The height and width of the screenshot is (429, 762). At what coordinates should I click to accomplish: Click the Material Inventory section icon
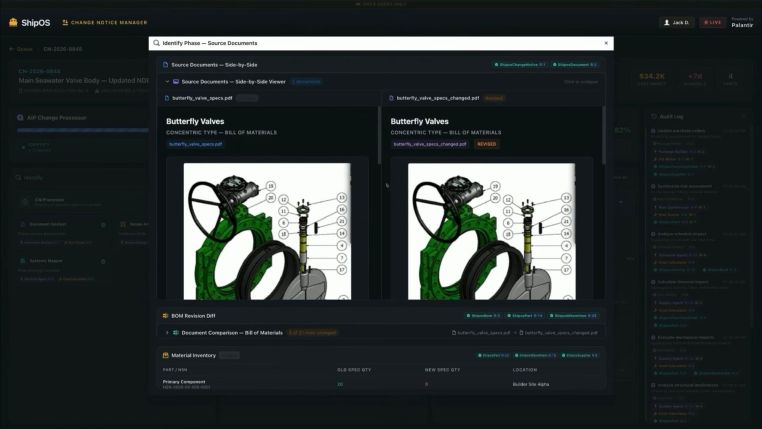pyautogui.click(x=165, y=355)
